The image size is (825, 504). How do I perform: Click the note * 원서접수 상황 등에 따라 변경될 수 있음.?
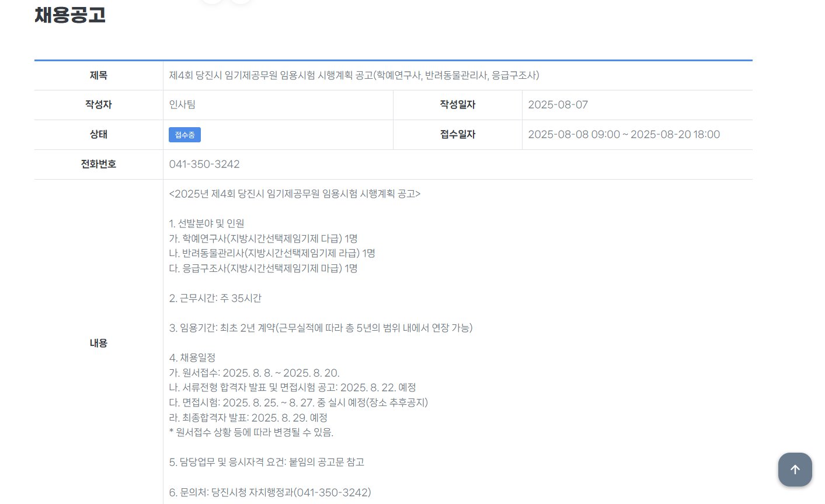251,432
